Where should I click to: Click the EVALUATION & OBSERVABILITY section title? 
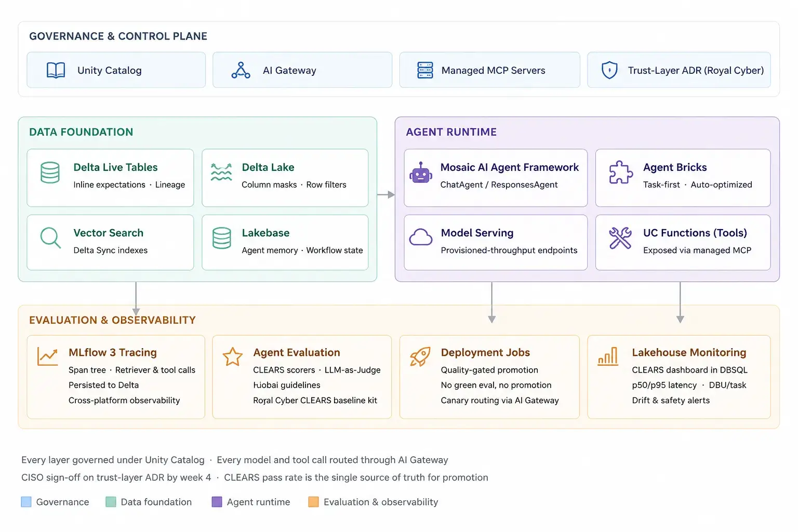click(x=112, y=320)
